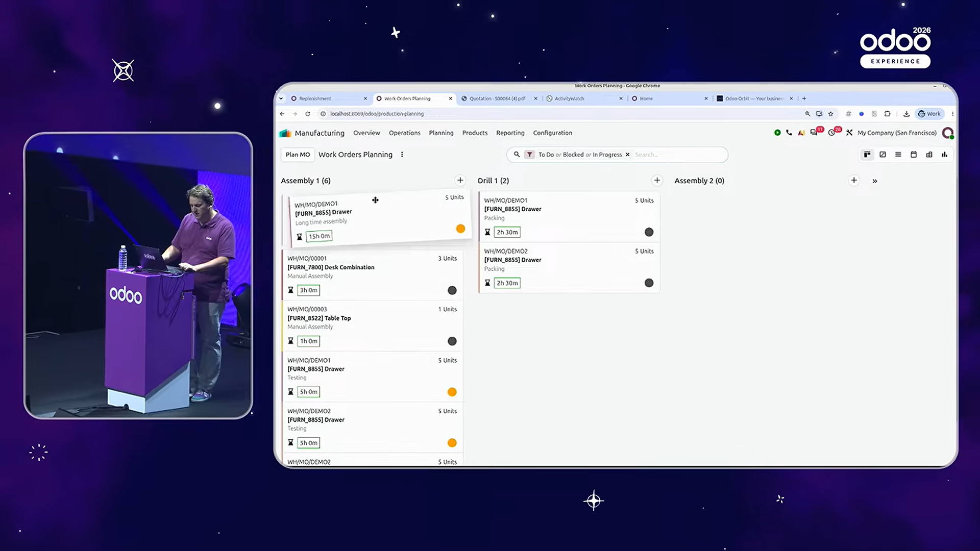Open the Work Chrome profile menu
The height and width of the screenshot is (551, 980).
click(929, 114)
